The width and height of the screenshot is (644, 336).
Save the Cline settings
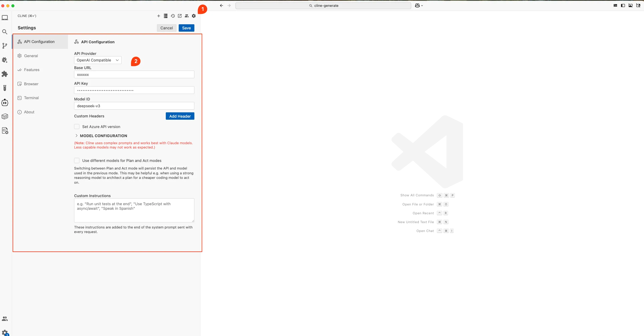186,28
